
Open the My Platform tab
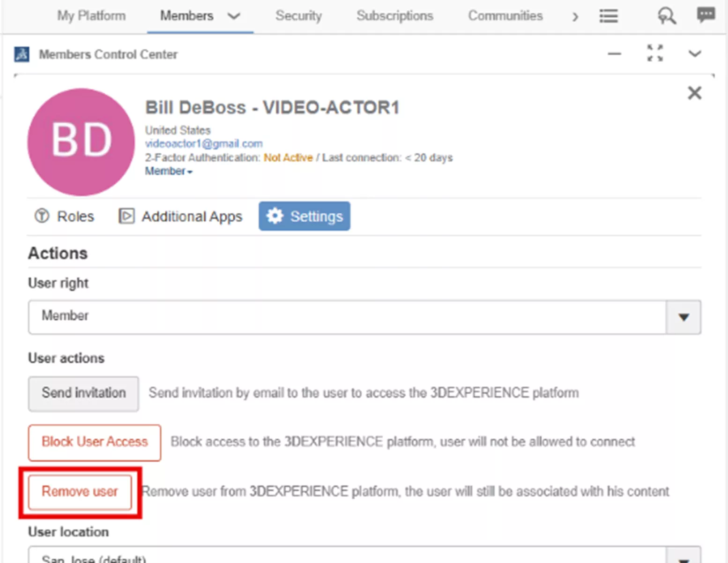point(91,15)
